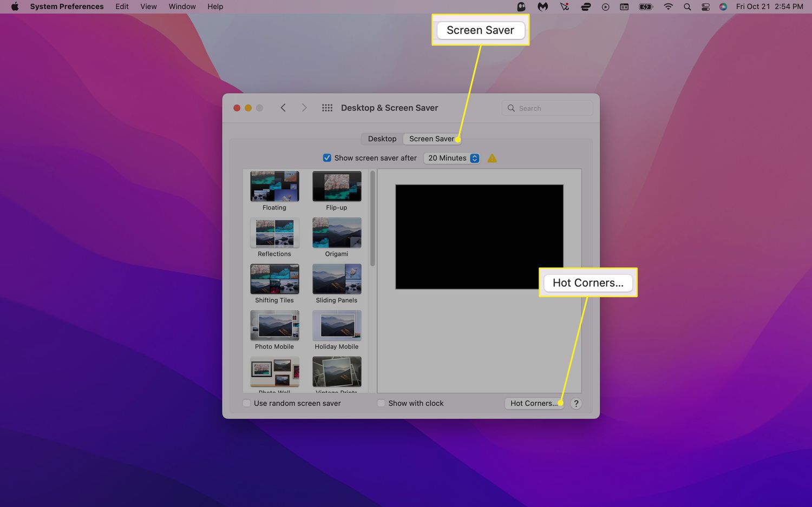Select the Sliding Panels screen saver

tap(337, 284)
